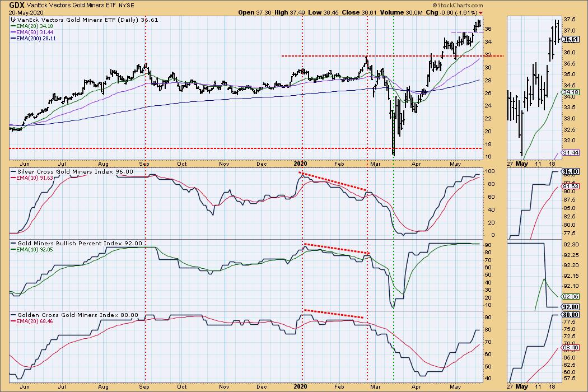Click the Close 36.61 header value

click(359, 12)
